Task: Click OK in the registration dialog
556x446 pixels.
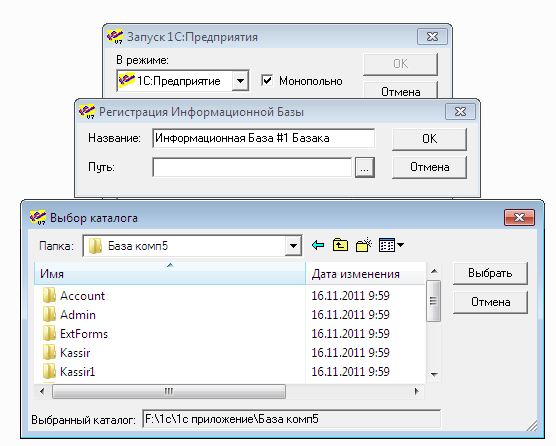Action: click(429, 139)
